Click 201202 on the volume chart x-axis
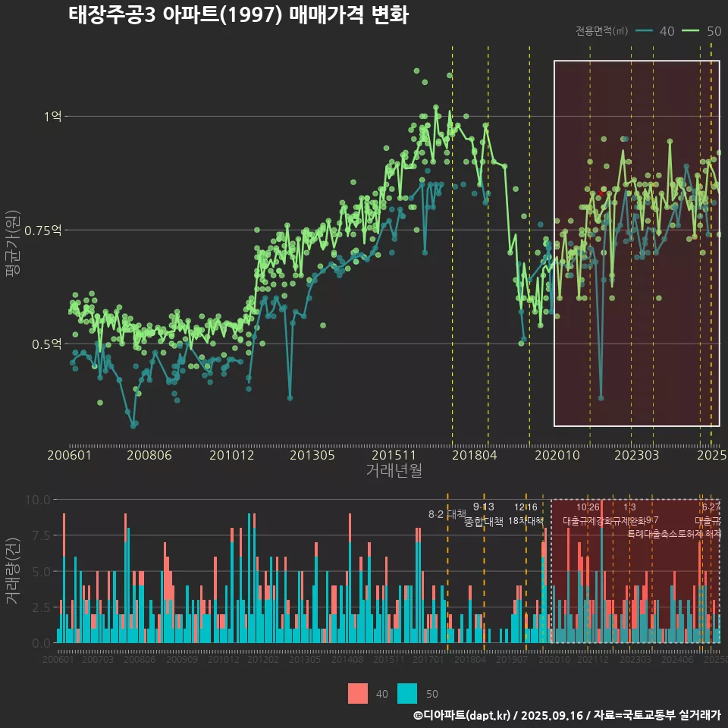728x728 pixels. pyautogui.click(x=263, y=659)
